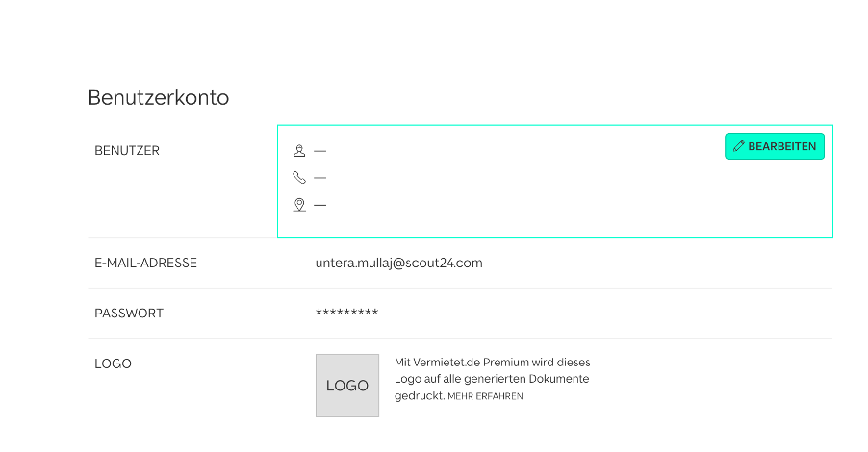The width and height of the screenshot is (868, 452).
Task: Click the LOGO row label
Action: pyautogui.click(x=113, y=364)
